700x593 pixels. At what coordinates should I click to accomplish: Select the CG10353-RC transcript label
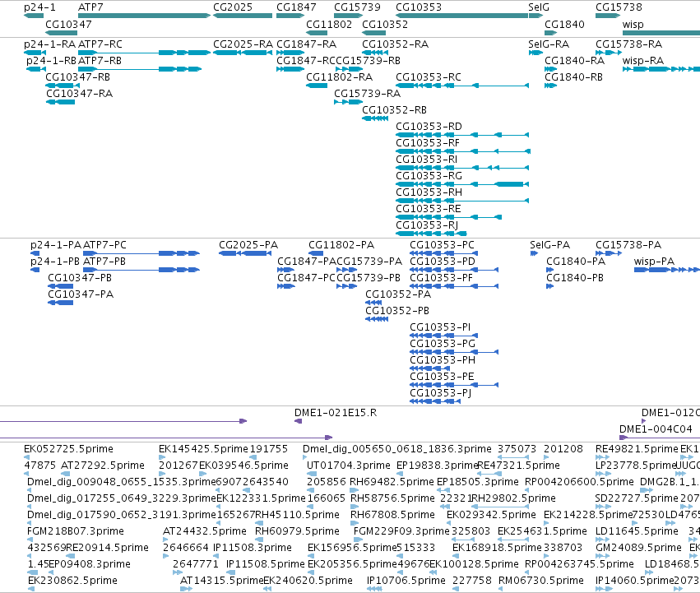[x=429, y=77]
